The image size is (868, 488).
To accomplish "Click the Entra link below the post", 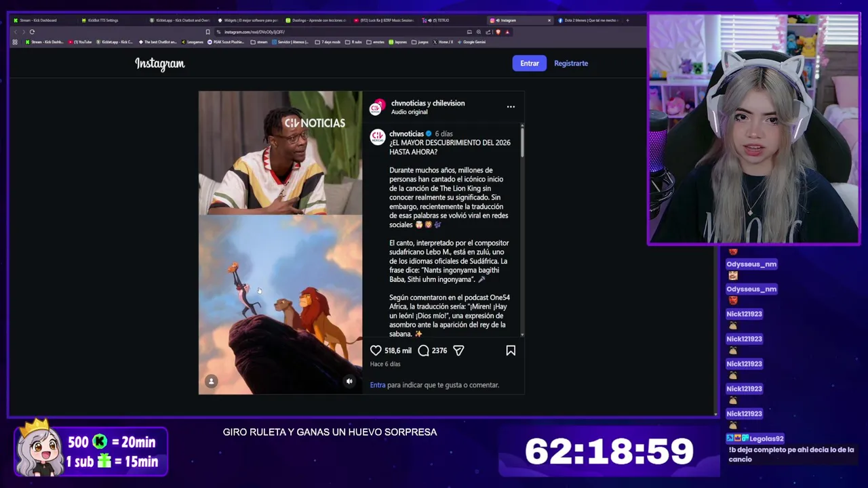I will click(x=378, y=385).
